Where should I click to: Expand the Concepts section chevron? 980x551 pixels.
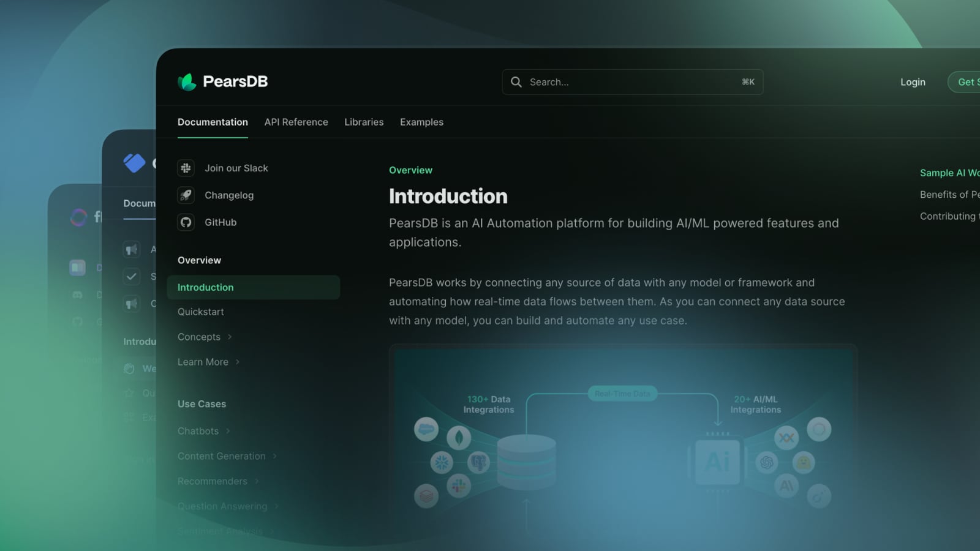pyautogui.click(x=230, y=337)
